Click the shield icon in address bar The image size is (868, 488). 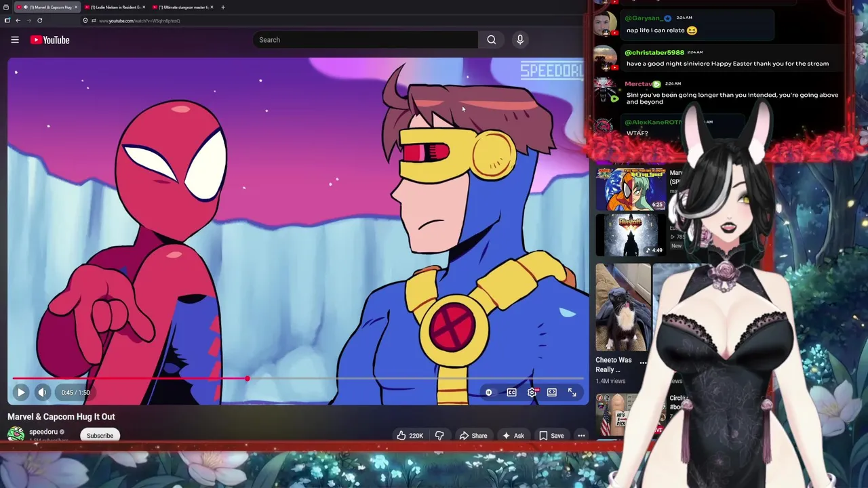click(x=85, y=20)
